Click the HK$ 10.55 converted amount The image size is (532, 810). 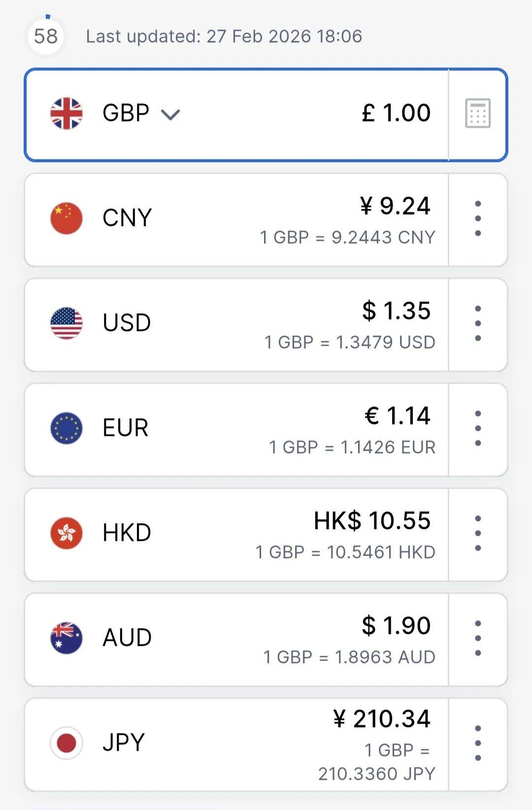(372, 521)
